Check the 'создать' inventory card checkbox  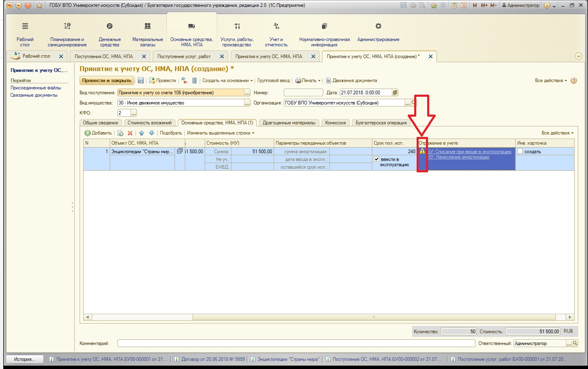click(x=520, y=151)
